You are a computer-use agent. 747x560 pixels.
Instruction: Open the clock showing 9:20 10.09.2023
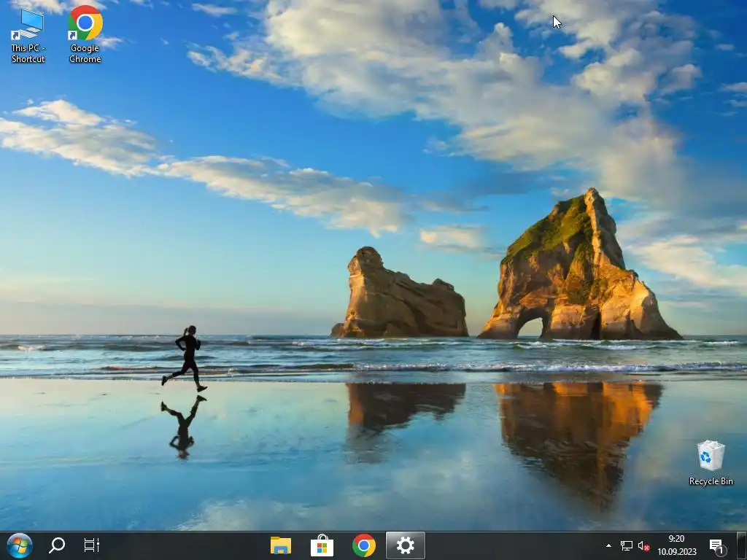click(676, 545)
